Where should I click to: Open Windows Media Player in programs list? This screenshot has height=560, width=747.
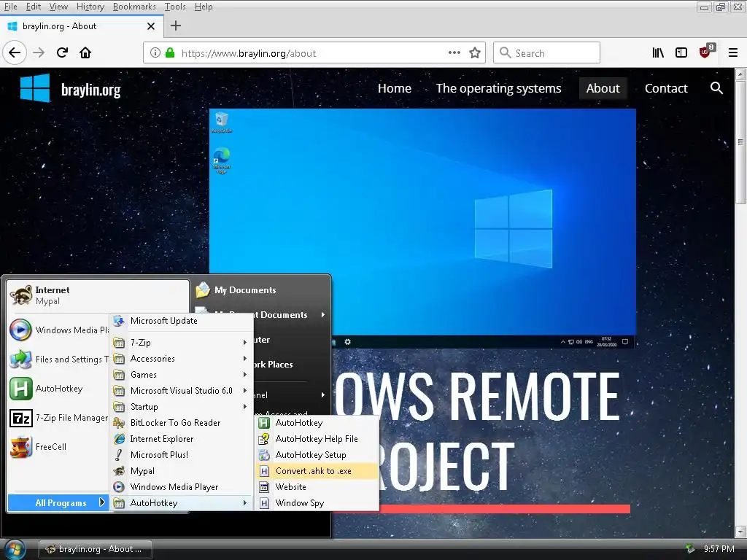tap(181, 487)
